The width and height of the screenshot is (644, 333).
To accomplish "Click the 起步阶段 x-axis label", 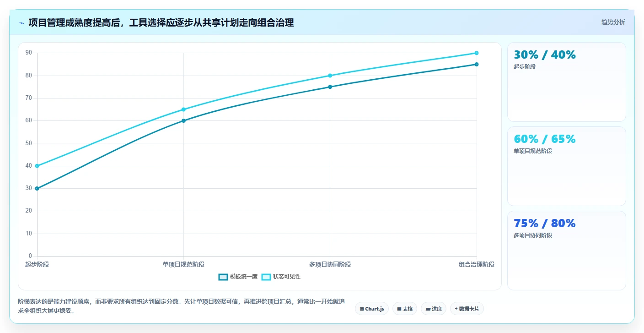I will click(37, 264).
